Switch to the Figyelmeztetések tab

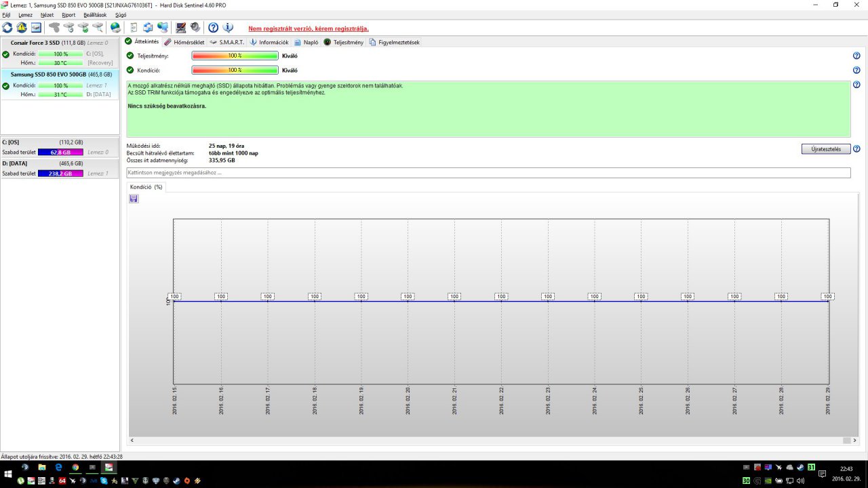395,42
